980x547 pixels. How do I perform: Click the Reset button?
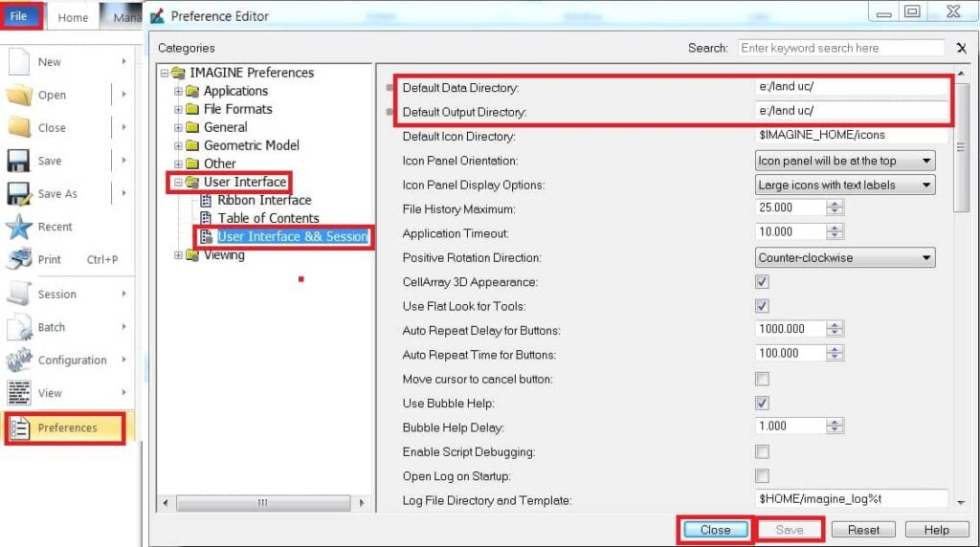coord(863,530)
